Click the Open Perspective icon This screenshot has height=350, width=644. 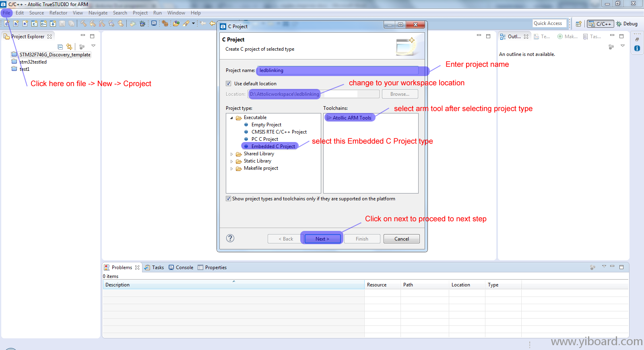(x=578, y=24)
